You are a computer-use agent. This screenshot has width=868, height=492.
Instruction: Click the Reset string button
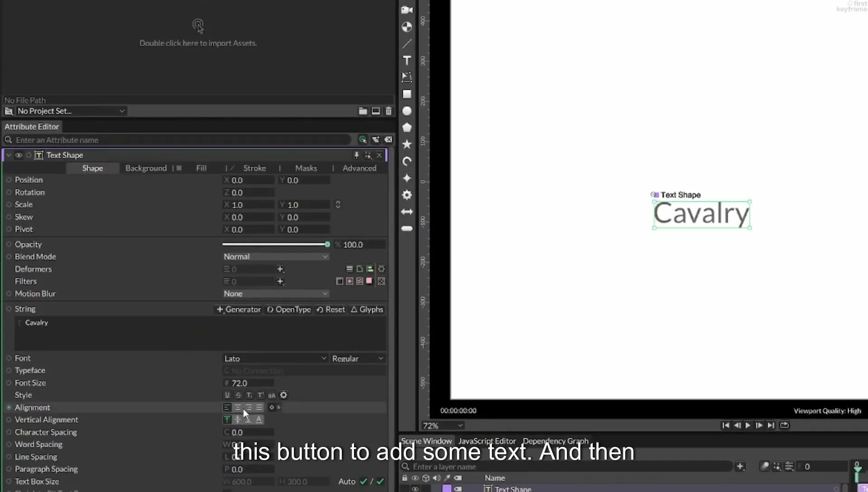pyautogui.click(x=330, y=309)
